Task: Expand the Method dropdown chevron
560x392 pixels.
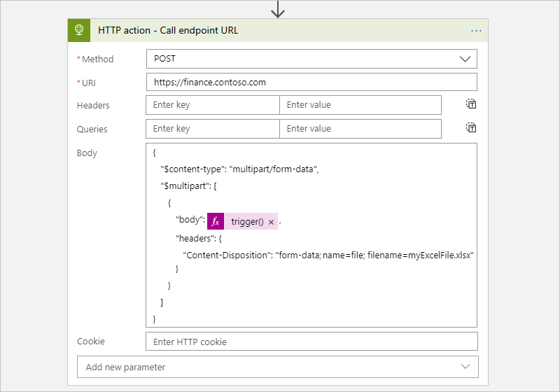Action: pyautogui.click(x=465, y=59)
